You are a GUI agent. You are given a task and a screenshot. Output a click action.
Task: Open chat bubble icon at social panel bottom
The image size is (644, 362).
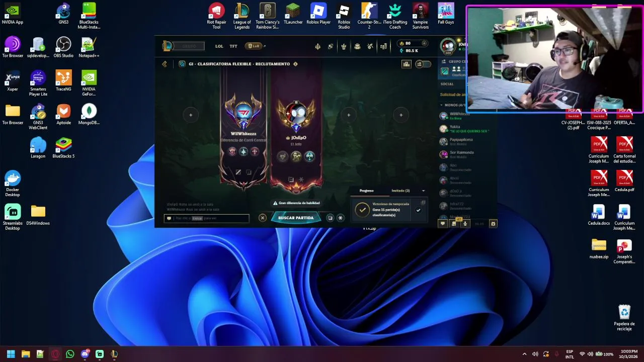(443, 224)
